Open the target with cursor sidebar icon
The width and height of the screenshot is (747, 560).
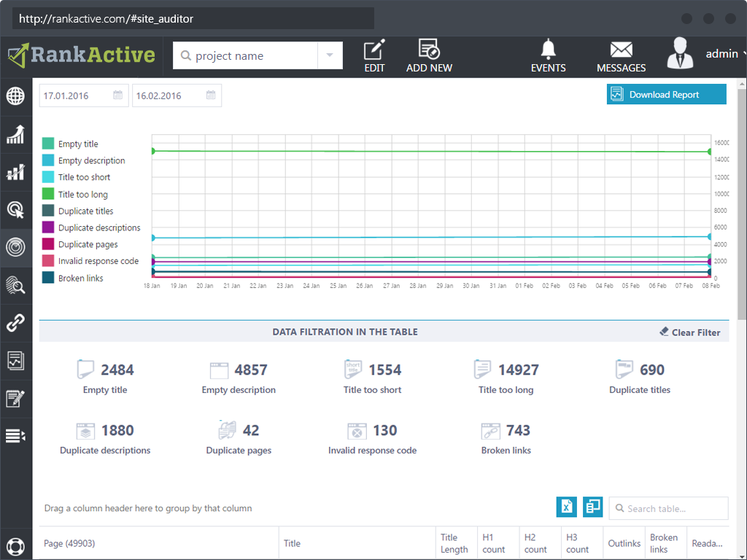[16, 209]
